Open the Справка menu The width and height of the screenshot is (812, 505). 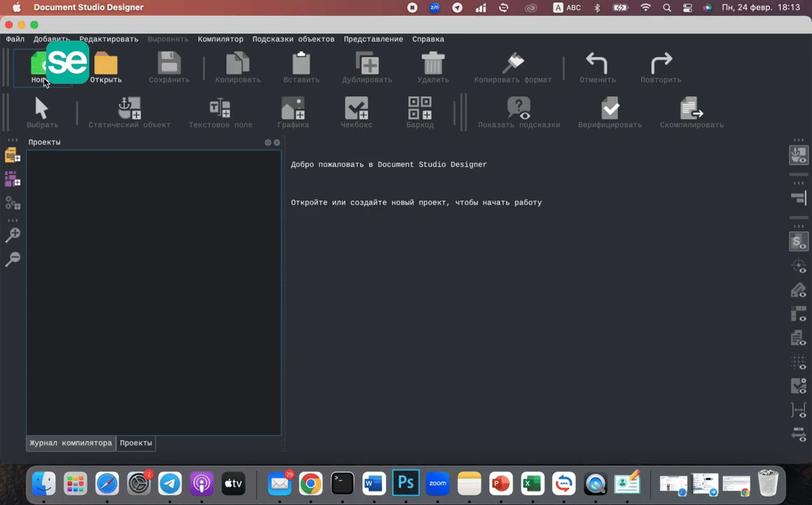click(428, 39)
